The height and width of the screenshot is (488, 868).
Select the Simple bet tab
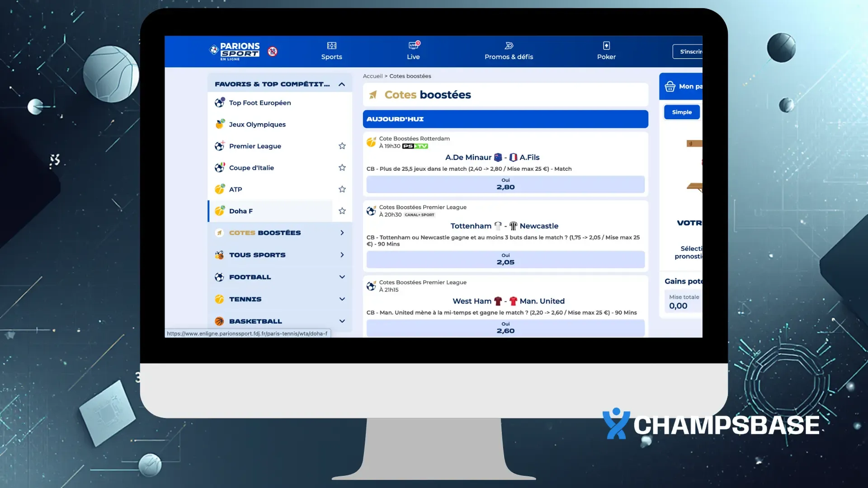[682, 112]
